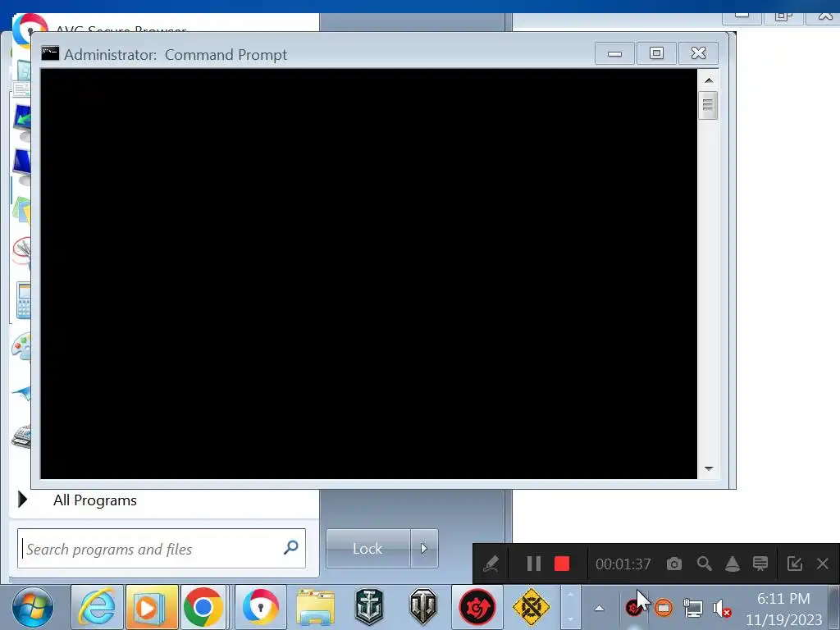Open the Command Prompt window system icon
Screen dimensions: 840x630
click(x=50, y=53)
